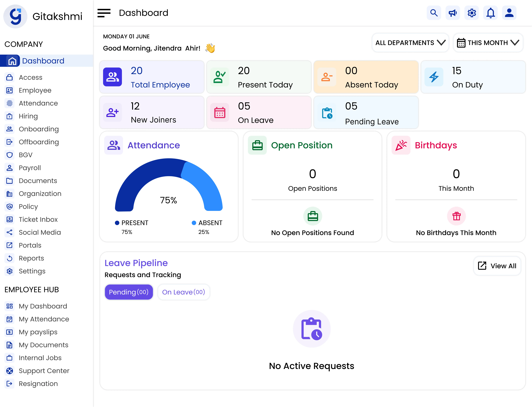Open the On Duty card
Screen dimensions: 532x407
pos(473,77)
